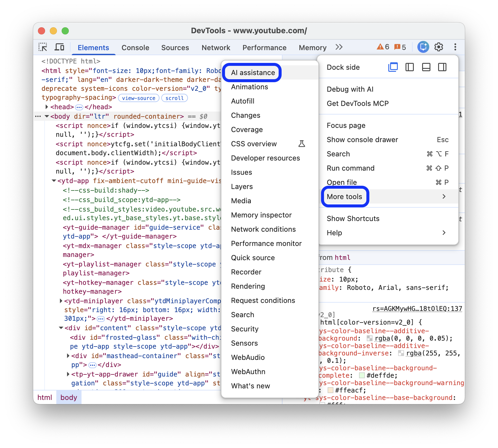This screenshot has height=448, width=498.
Task: Open the Performance tab
Action: (x=264, y=48)
